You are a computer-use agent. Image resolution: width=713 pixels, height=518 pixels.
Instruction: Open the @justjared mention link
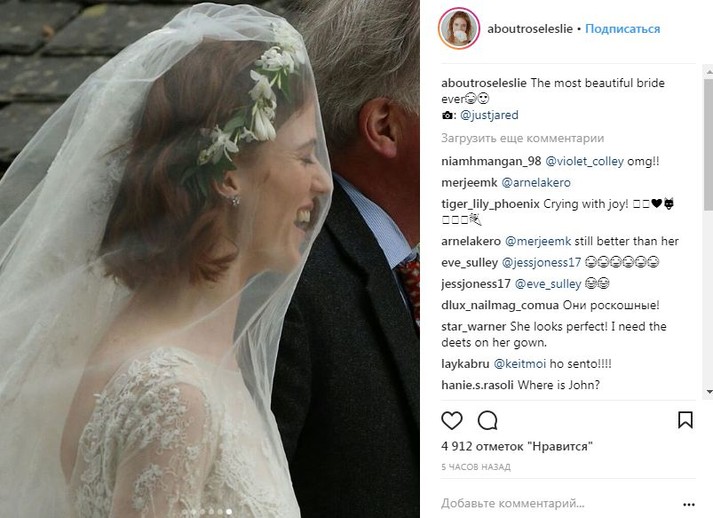point(491,115)
